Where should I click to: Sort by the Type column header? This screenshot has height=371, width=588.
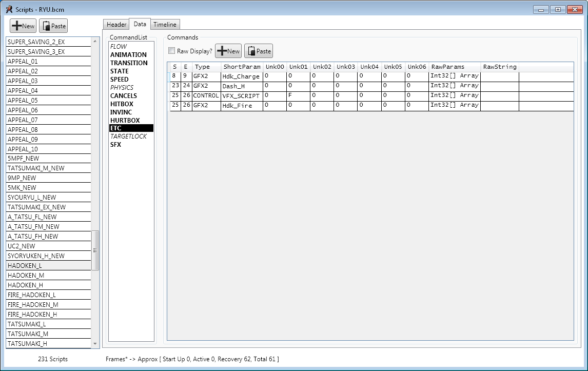[203, 67]
